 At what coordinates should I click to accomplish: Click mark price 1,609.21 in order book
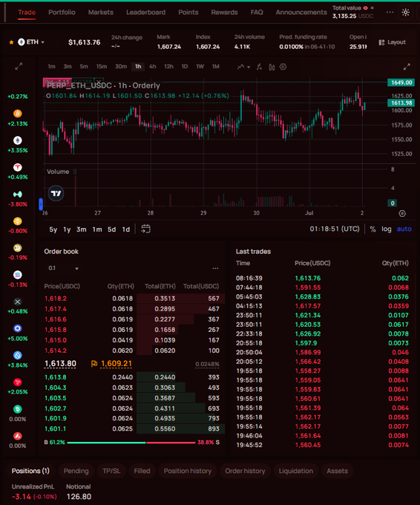(117, 364)
